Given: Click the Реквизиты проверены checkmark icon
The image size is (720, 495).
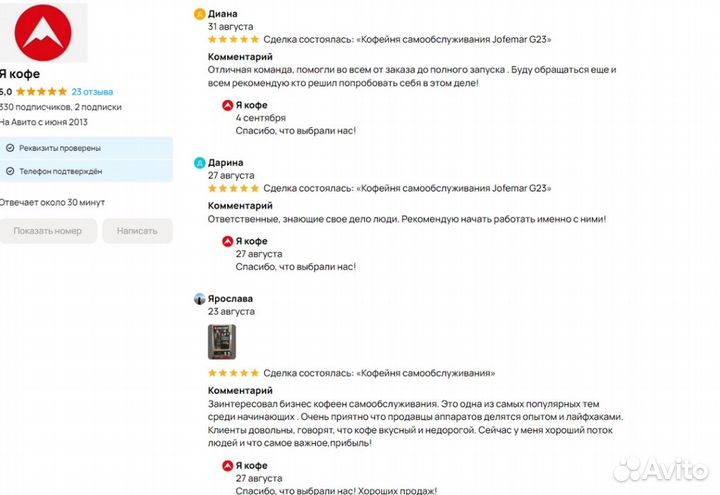Looking at the screenshot, I should [x=10, y=148].
